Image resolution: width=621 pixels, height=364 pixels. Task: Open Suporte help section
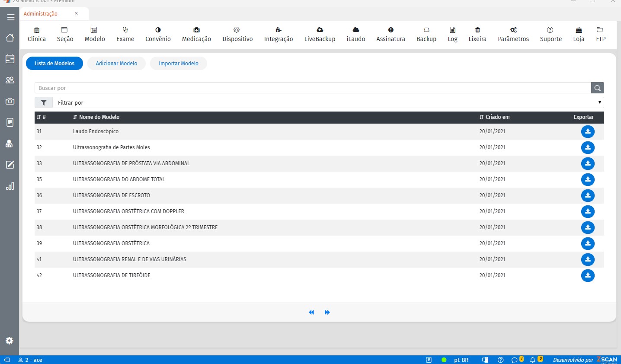551,35
